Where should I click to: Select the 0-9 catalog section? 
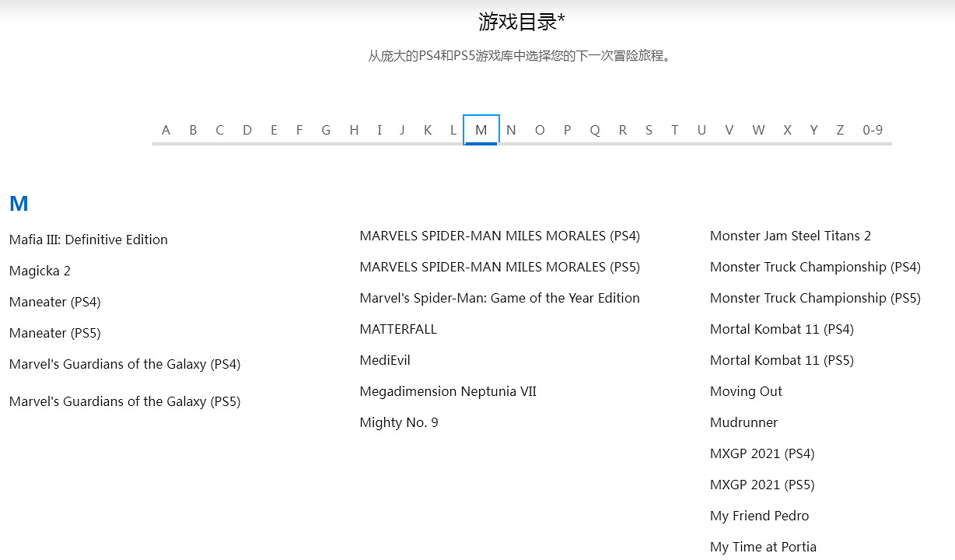(873, 130)
